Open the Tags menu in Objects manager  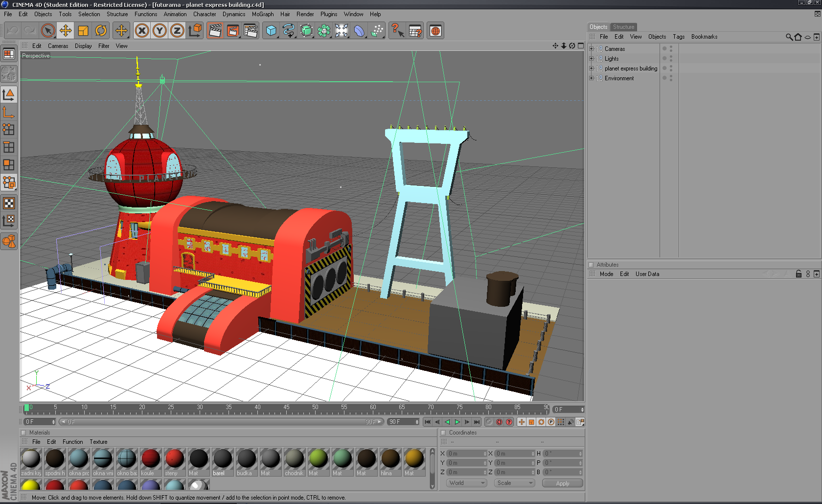click(x=679, y=37)
